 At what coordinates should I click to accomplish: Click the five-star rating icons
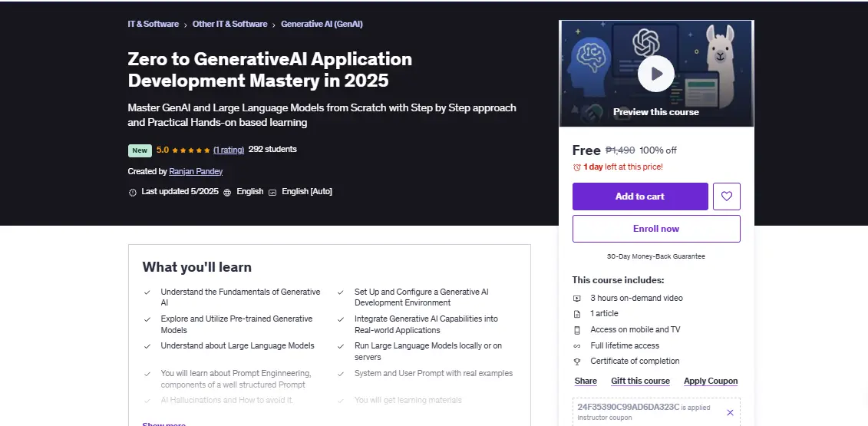point(191,150)
